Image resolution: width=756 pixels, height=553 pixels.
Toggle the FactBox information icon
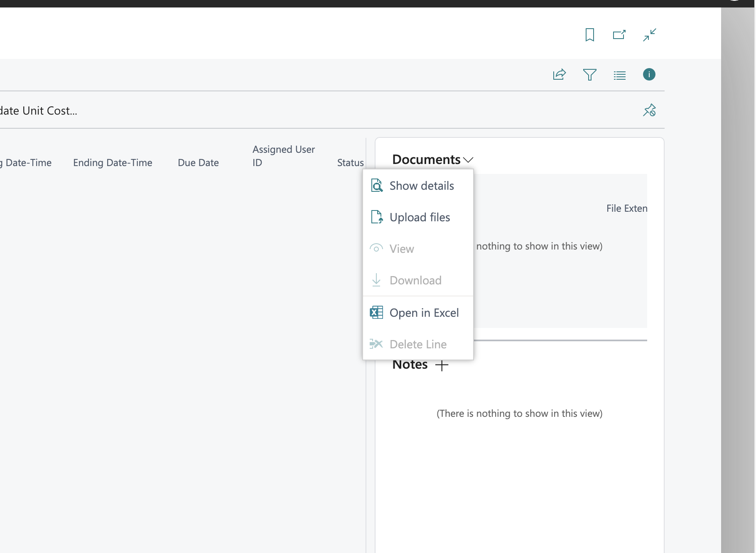click(x=649, y=74)
